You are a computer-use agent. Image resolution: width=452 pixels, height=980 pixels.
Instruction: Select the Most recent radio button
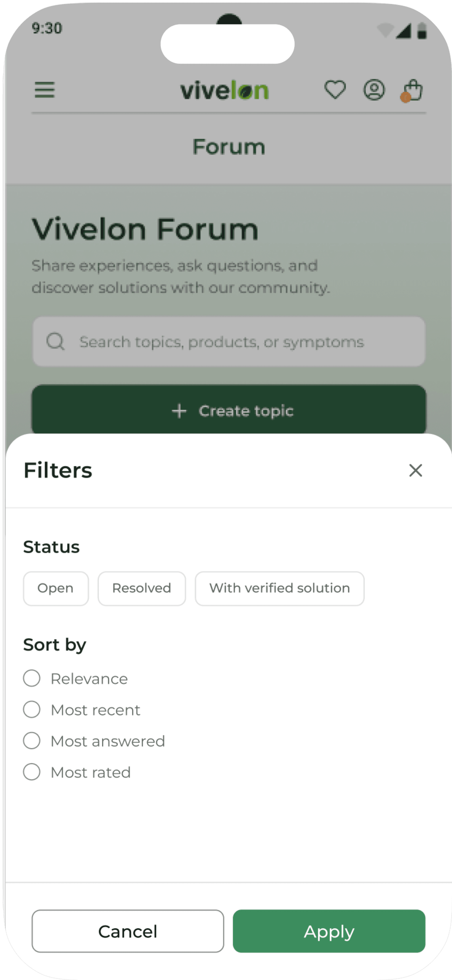pyautogui.click(x=32, y=710)
